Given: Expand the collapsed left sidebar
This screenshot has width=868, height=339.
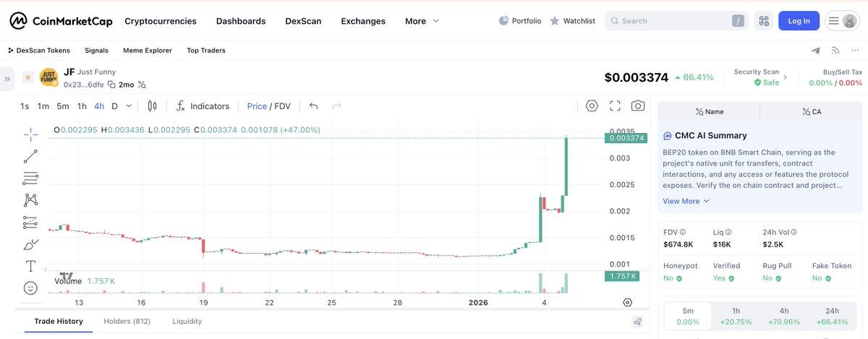Looking at the screenshot, I should coord(7,79).
